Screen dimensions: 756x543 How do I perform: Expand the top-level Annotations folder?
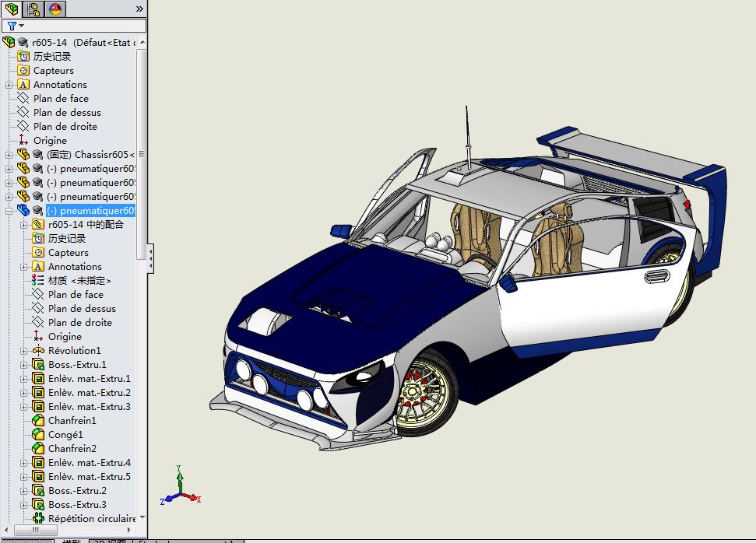click(9, 85)
